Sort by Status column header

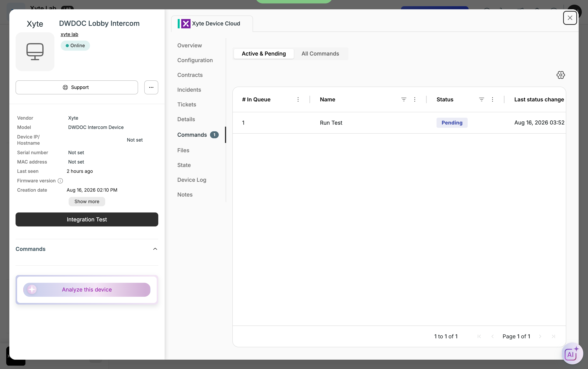[445, 99]
